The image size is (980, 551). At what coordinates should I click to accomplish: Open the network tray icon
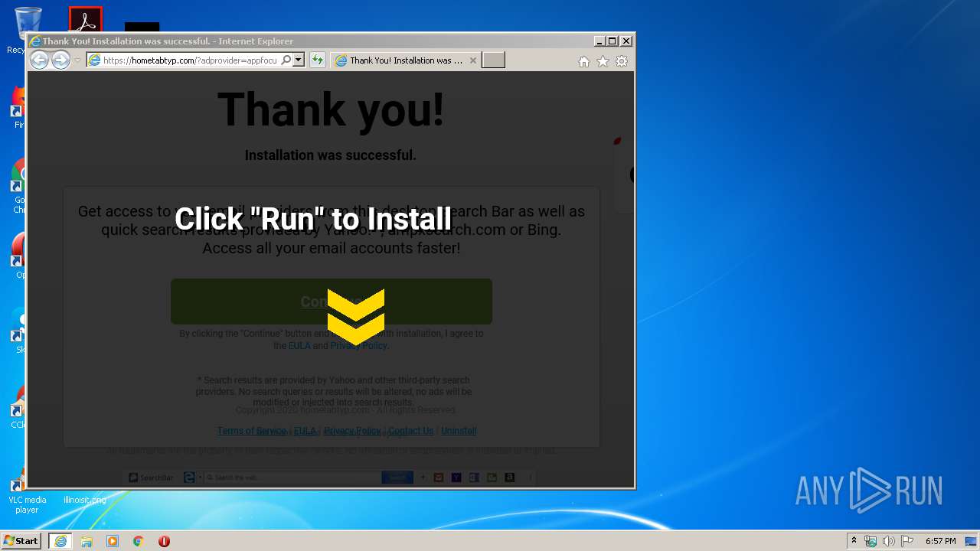point(871,541)
